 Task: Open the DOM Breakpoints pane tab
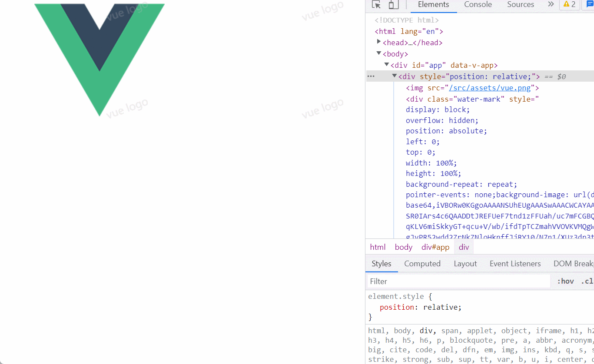[x=573, y=264]
